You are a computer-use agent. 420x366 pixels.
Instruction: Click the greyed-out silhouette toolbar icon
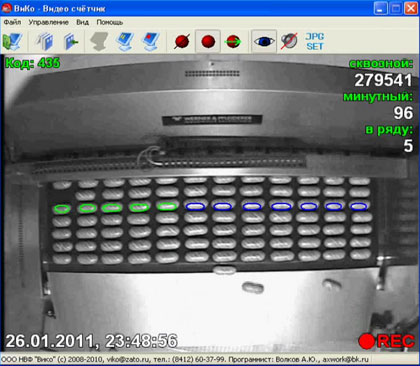[99, 41]
